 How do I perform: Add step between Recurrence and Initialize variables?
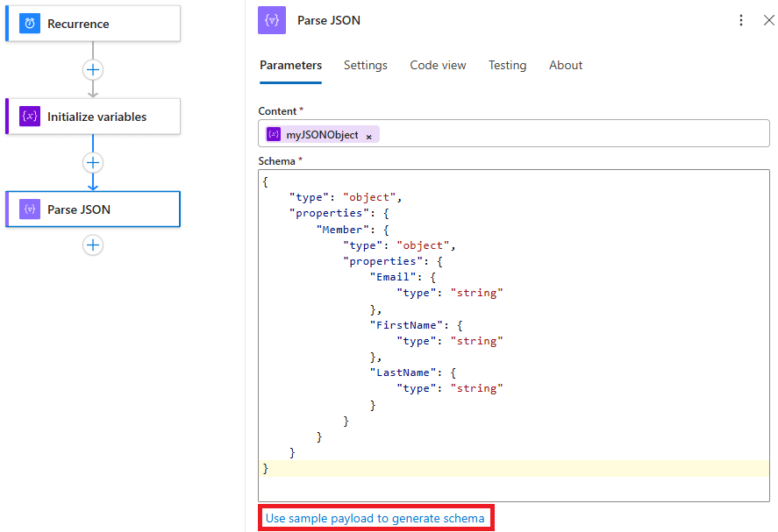pos(93,70)
